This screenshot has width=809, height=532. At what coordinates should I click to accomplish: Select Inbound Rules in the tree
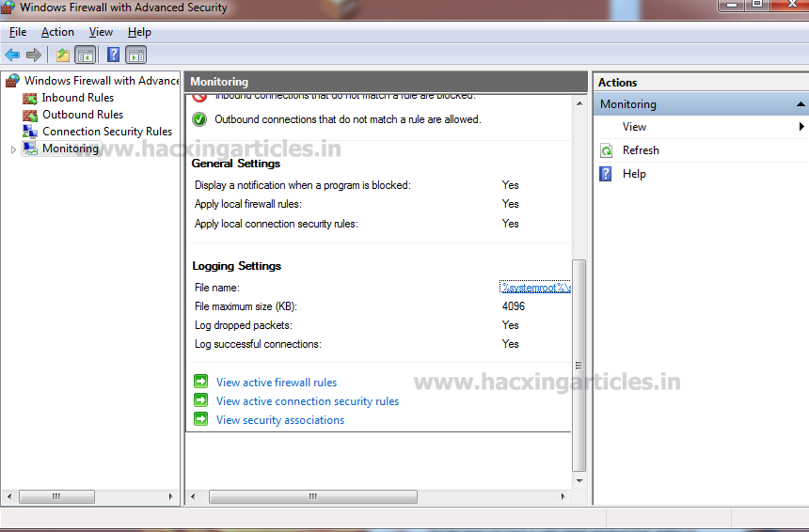point(78,98)
